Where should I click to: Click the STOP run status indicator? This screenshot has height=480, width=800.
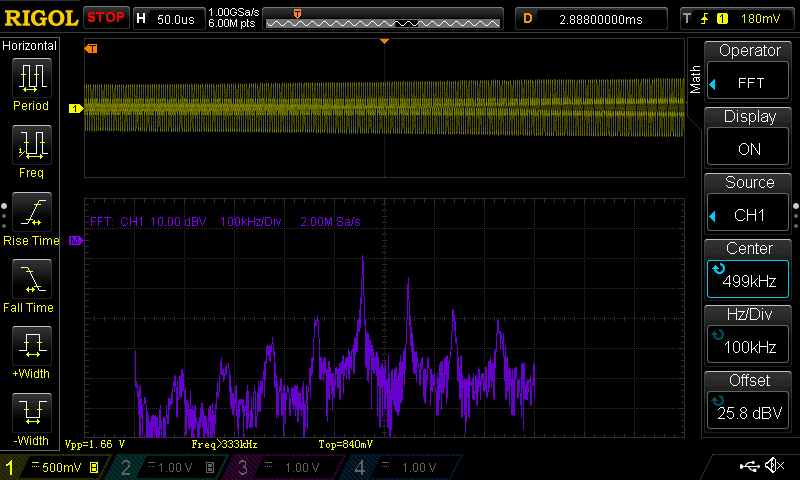coord(106,18)
